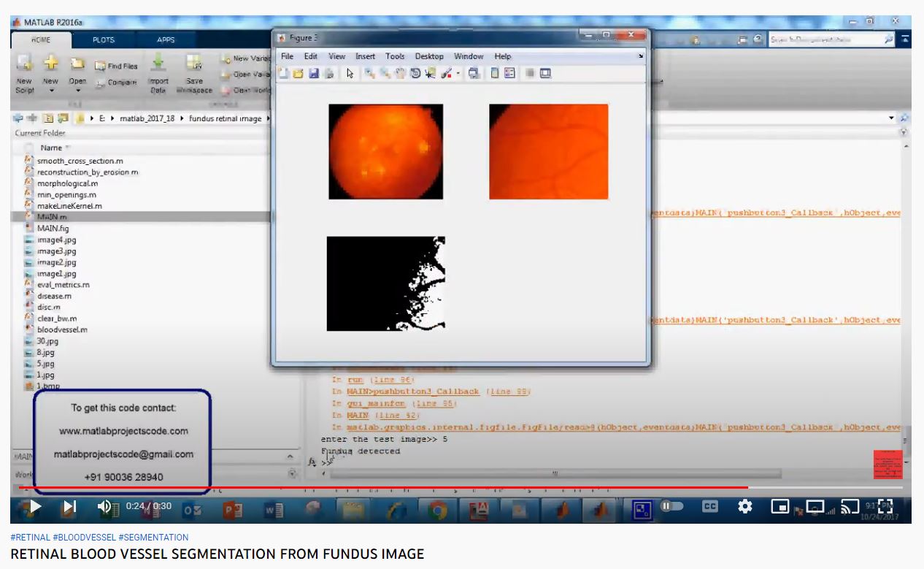
Task: Expand arrow after matlab_2017_18 in path
Action: pos(182,118)
